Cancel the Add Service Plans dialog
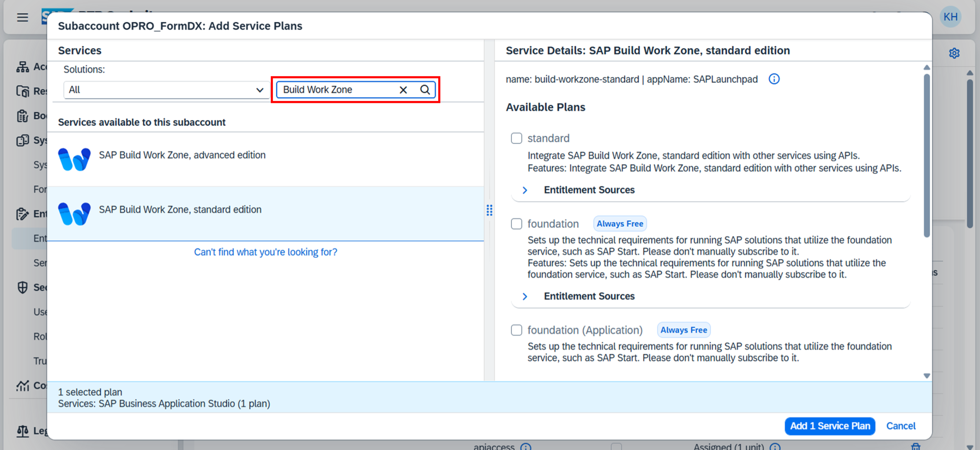 [901, 426]
